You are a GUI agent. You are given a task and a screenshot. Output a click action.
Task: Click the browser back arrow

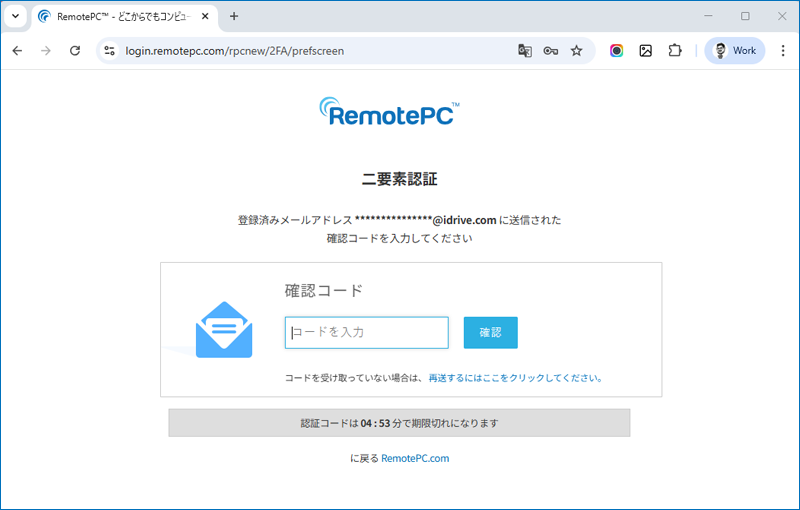(17, 50)
